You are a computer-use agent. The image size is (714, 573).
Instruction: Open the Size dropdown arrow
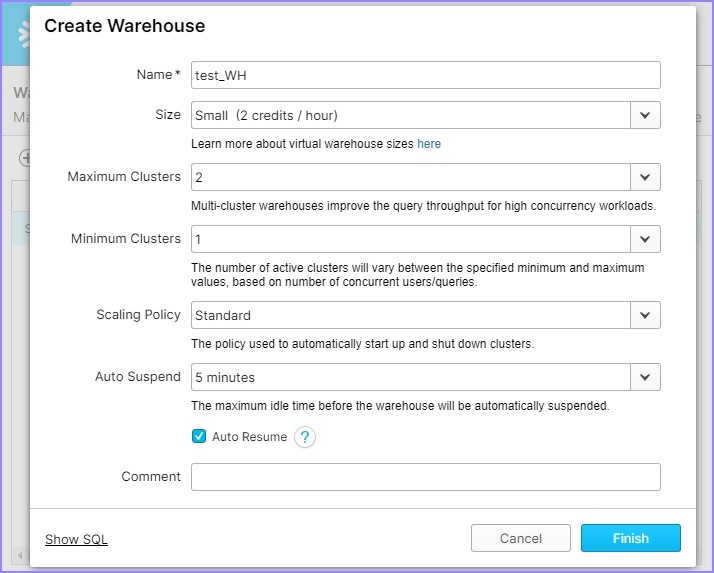click(645, 115)
